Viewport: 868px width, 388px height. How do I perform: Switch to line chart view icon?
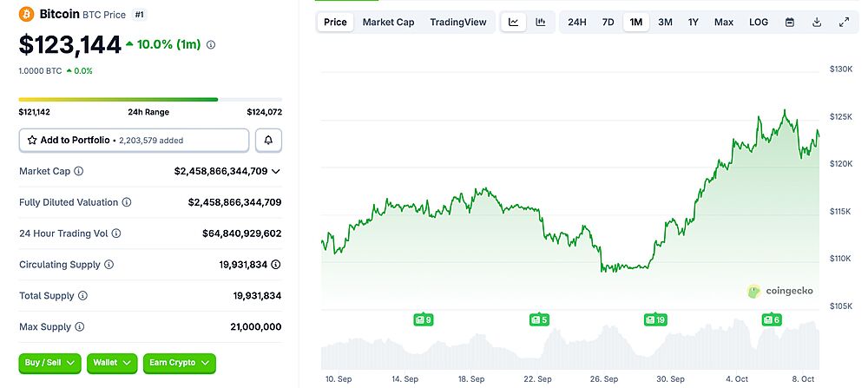514,22
